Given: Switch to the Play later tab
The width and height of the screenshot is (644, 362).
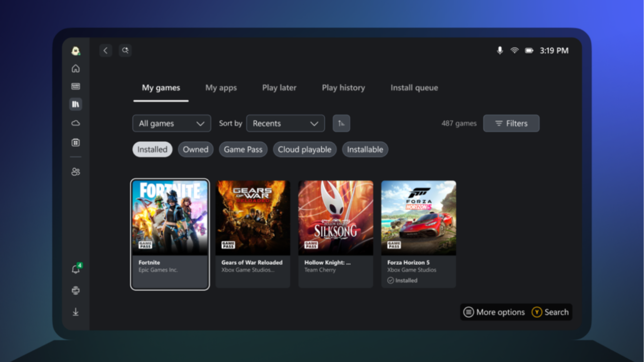Looking at the screenshot, I should click(279, 88).
